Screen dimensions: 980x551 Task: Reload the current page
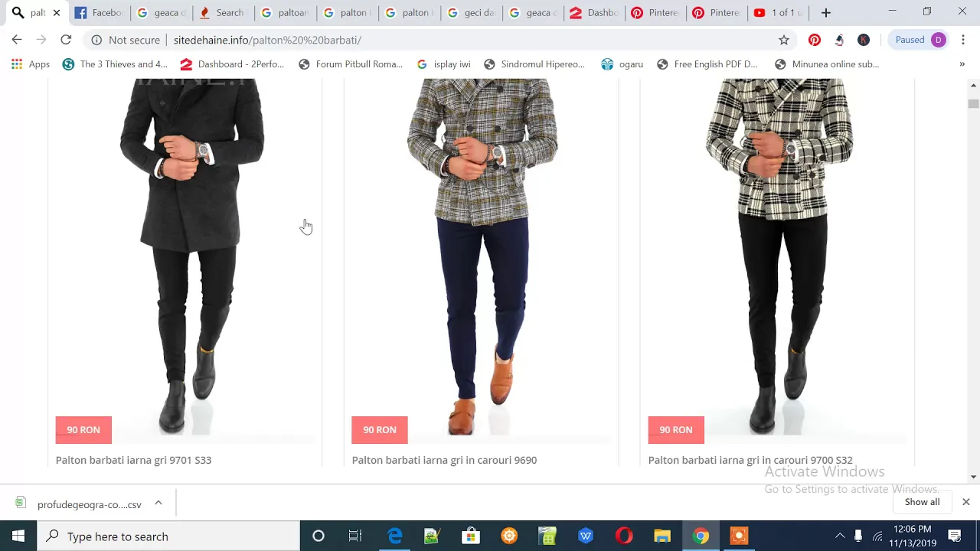click(66, 40)
